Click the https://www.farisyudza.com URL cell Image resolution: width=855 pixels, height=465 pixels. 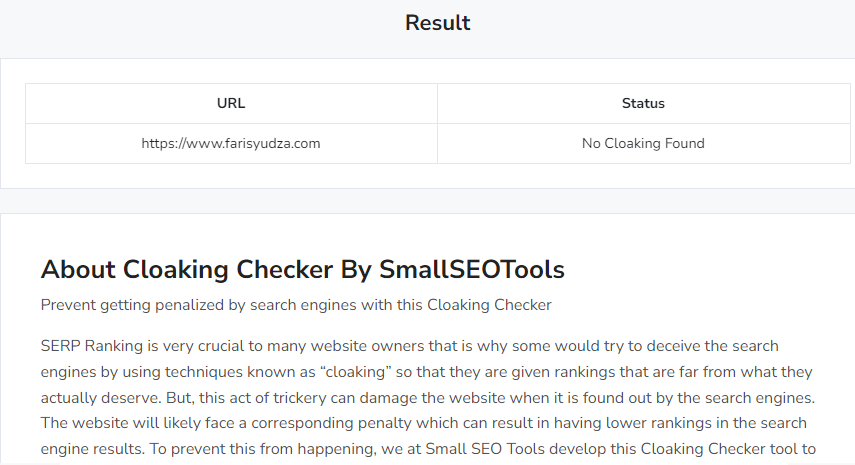pos(231,143)
